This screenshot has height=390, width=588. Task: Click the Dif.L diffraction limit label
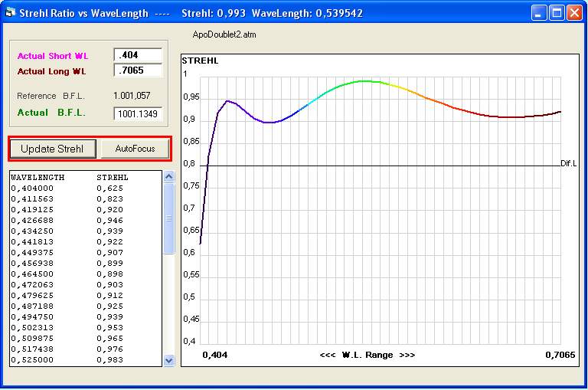coord(569,164)
